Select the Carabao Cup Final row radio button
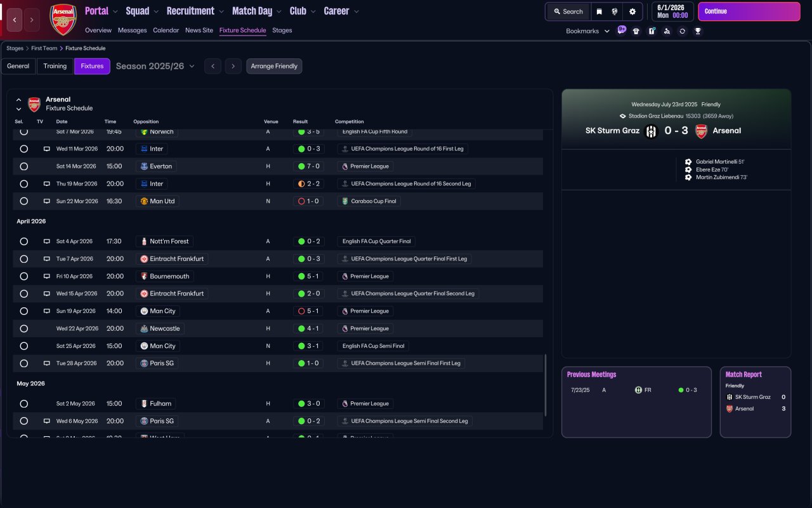Screen dimensions: 812x508 tap(24, 201)
